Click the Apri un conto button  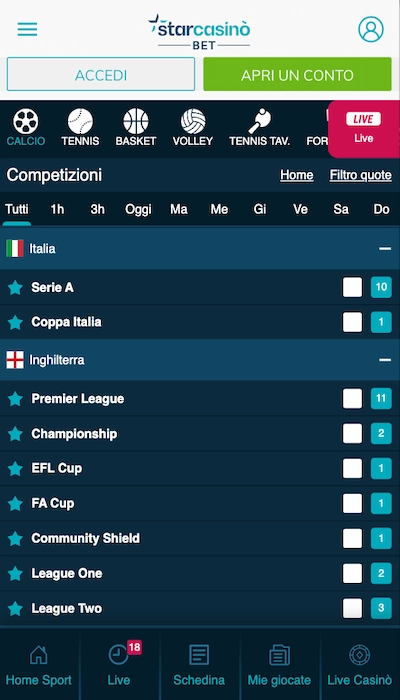point(297,74)
